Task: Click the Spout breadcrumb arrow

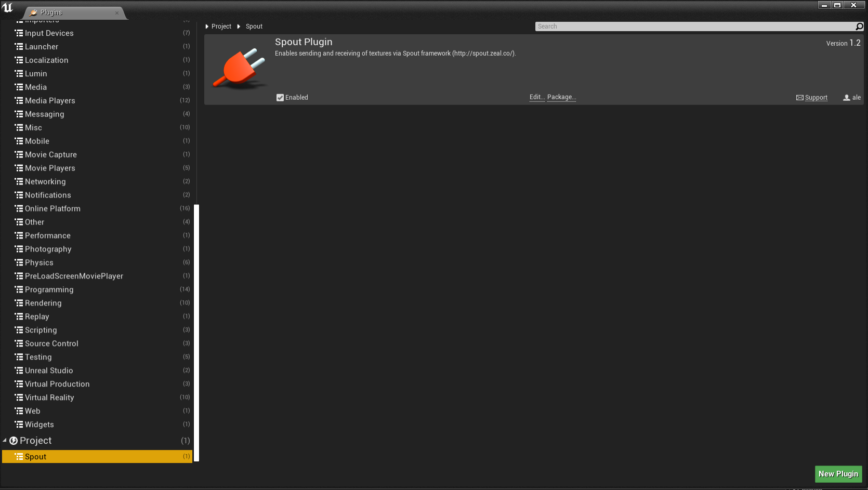Action: tap(239, 27)
